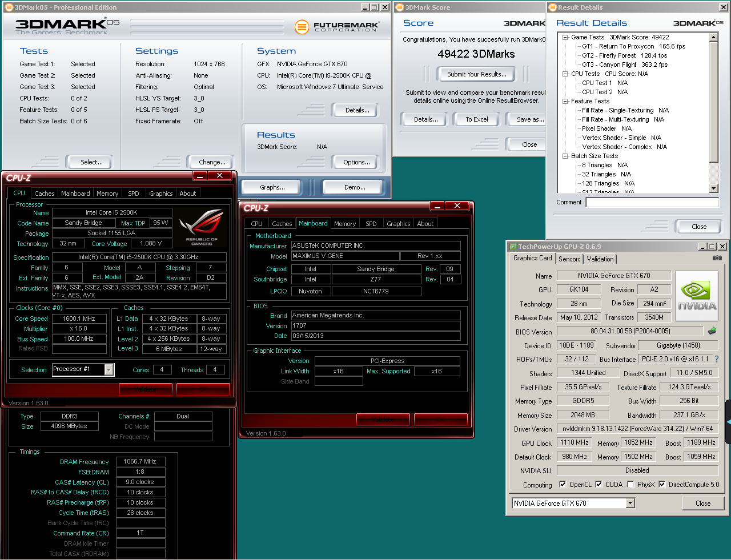Viewport: 731px width, 560px height.
Task: Click the Comment input field
Action: coord(652,202)
